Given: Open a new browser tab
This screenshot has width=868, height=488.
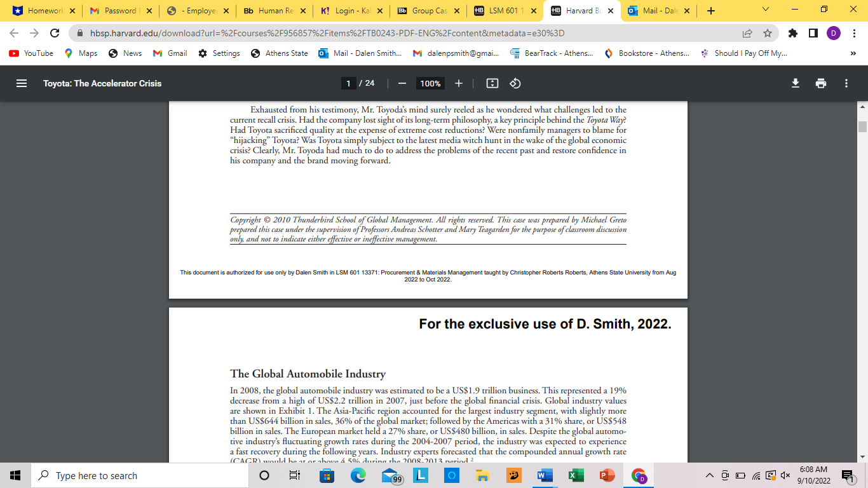Looking at the screenshot, I should click(710, 11).
